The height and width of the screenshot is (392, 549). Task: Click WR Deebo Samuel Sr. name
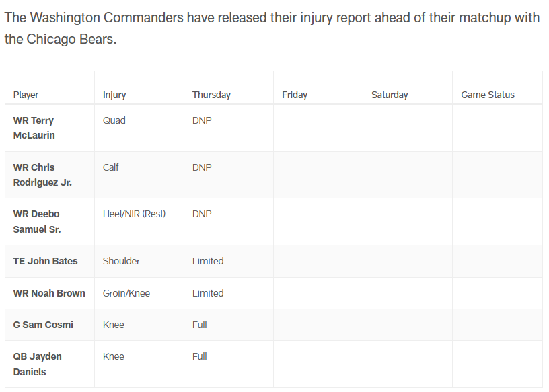pos(37,221)
